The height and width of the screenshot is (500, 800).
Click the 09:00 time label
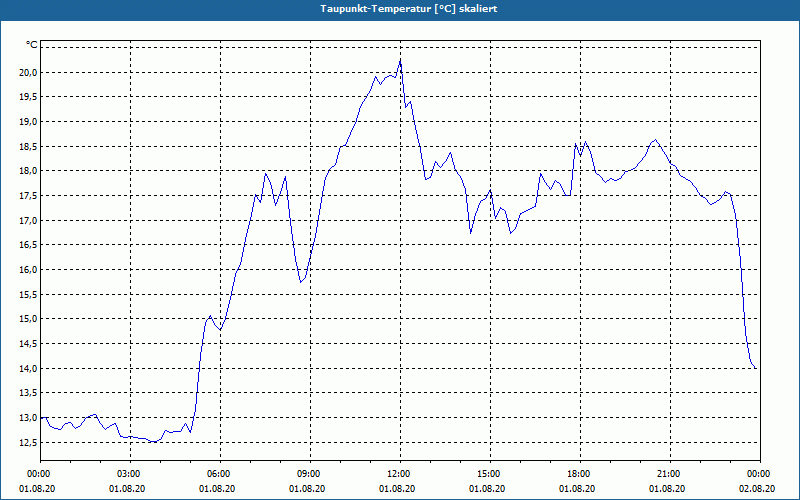[310, 474]
